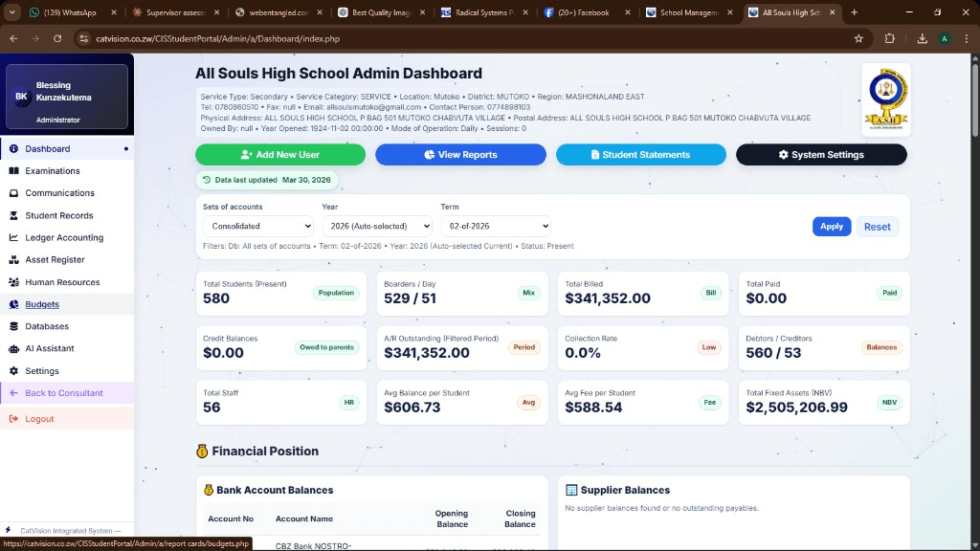
Task: Click the Data last updated refresh icon
Action: [x=207, y=180]
